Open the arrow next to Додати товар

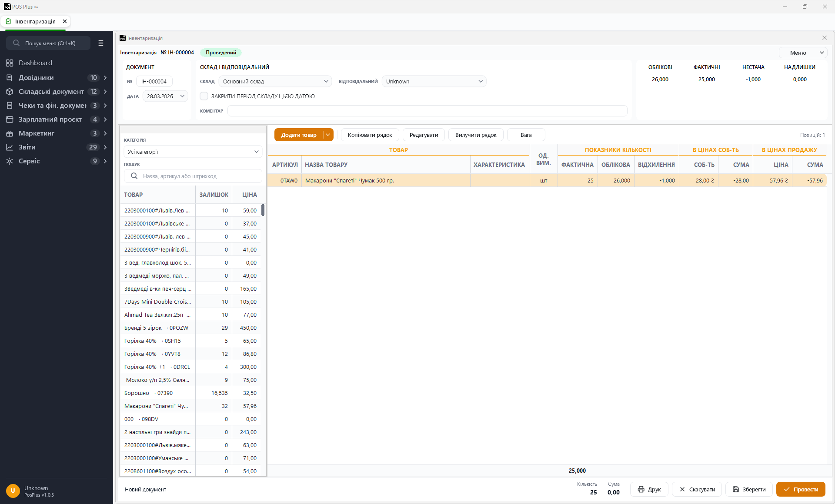pos(328,135)
